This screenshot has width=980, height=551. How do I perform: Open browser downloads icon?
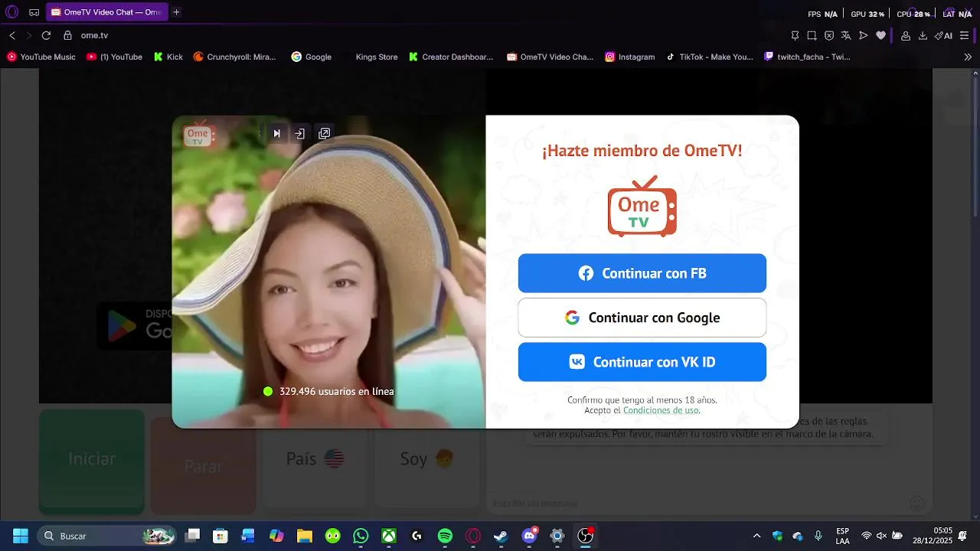(923, 35)
